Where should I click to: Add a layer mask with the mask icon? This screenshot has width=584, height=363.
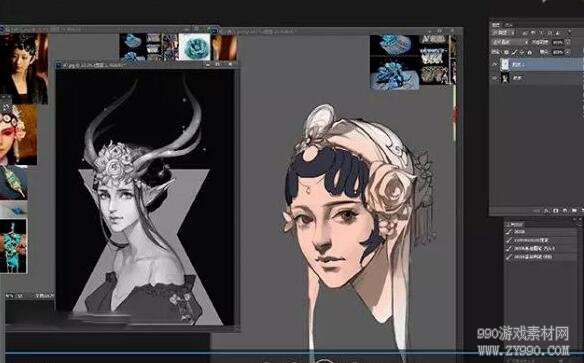(x=555, y=211)
